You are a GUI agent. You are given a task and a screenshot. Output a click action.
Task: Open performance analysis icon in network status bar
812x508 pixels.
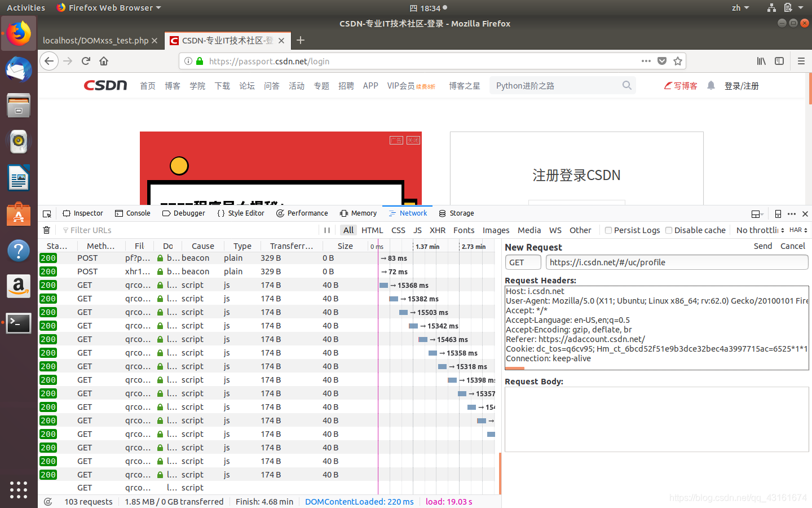[x=48, y=501]
